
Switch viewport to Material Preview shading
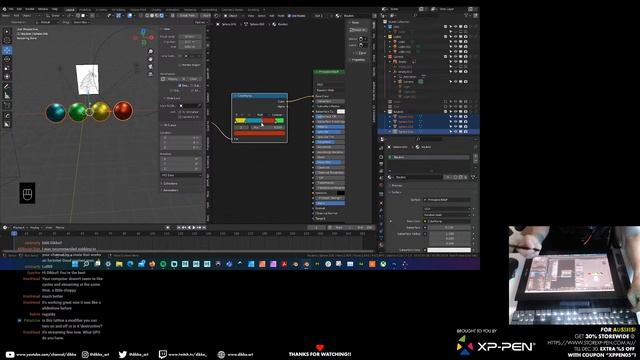point(157,16)
